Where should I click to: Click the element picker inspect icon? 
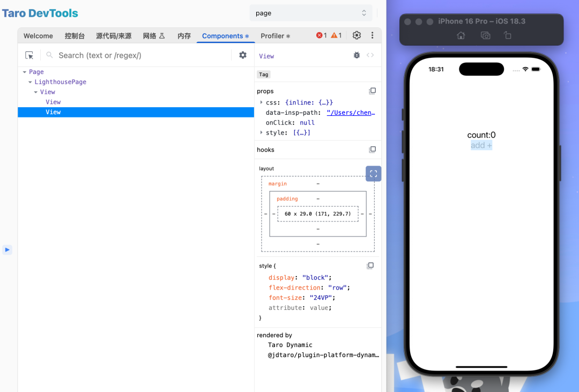coord(29,55)
